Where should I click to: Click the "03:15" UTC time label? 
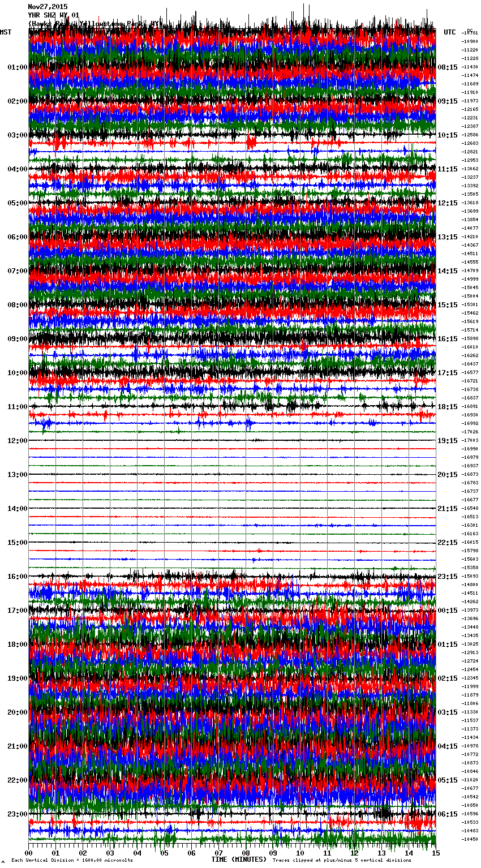coord(448,712)
